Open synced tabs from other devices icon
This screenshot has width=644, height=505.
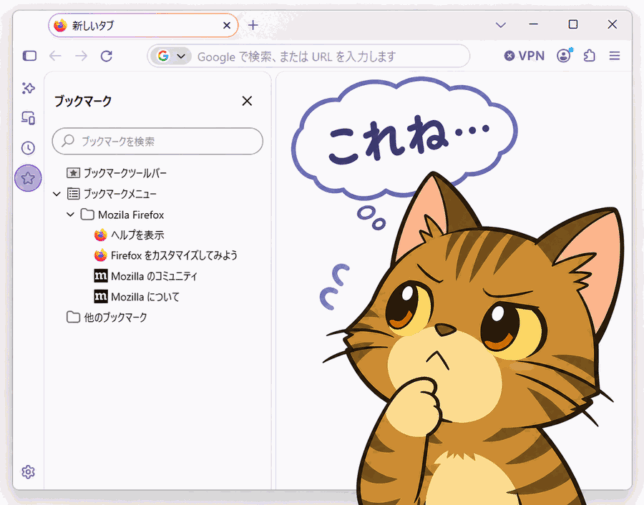coord(28,118)
